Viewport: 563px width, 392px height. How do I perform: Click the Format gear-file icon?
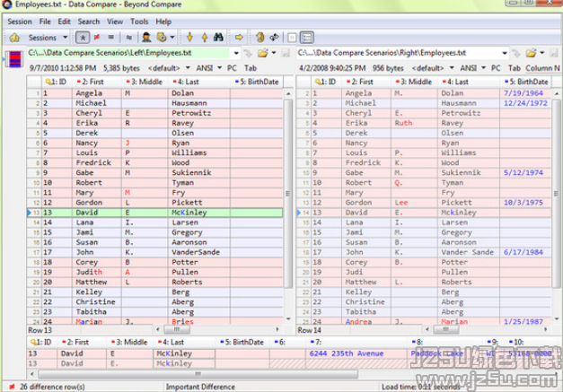[162, 37]
